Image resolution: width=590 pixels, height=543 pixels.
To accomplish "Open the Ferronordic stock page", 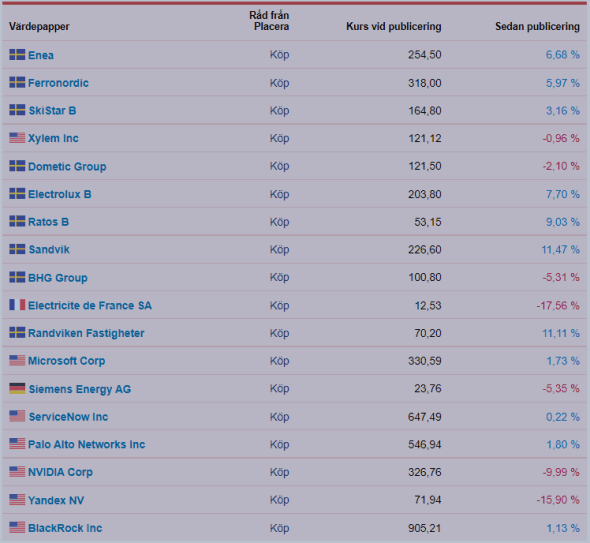I will coord(58,83).
